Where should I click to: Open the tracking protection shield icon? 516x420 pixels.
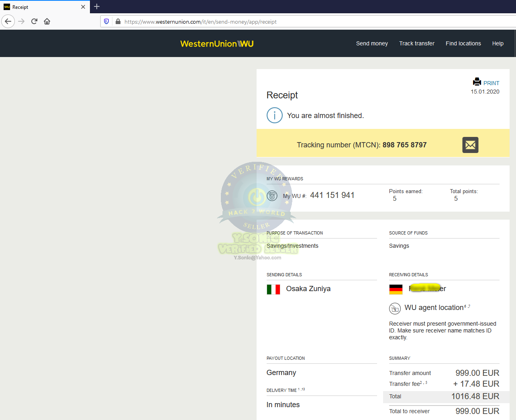pos(106,22)
